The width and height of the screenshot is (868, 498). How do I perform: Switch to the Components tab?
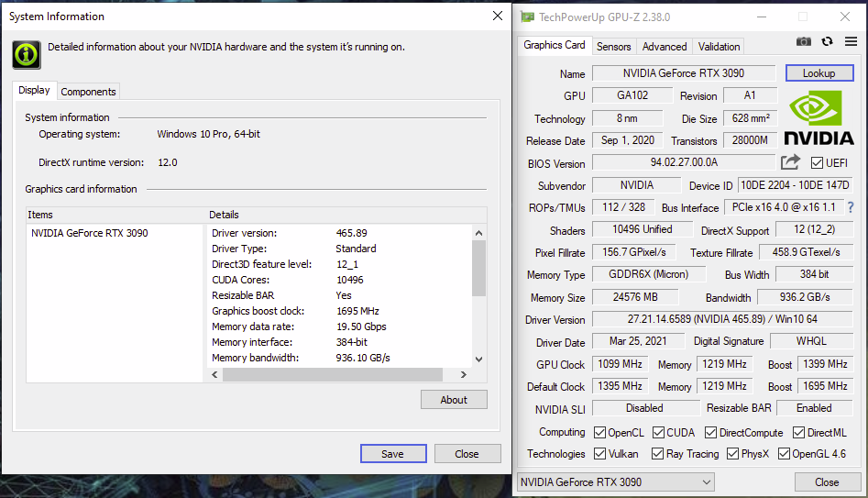point(88,92)
